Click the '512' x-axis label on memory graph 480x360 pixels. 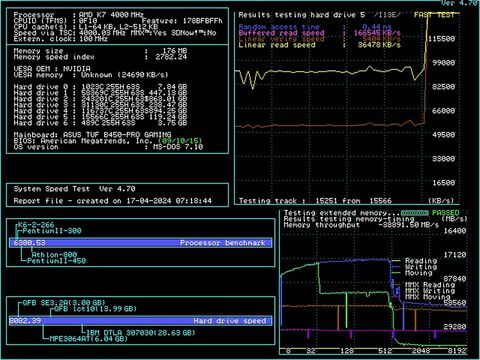click(x=385, y=351)
